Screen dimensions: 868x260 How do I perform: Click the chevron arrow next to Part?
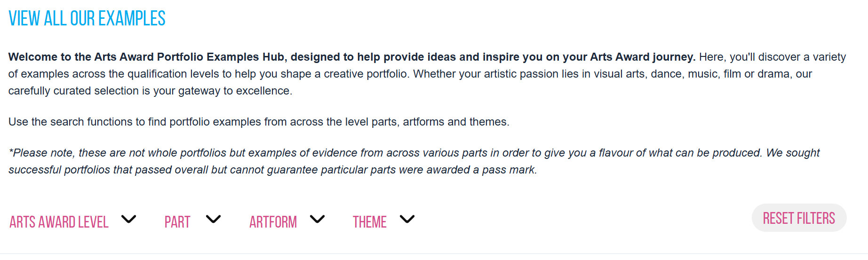[x=213, y=219]
